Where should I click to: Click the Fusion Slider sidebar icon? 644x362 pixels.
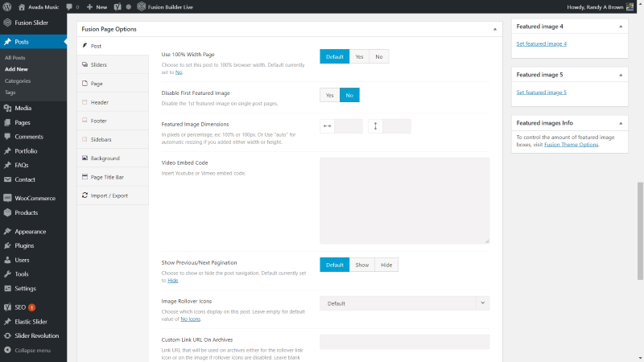click(x=7, y=23)
